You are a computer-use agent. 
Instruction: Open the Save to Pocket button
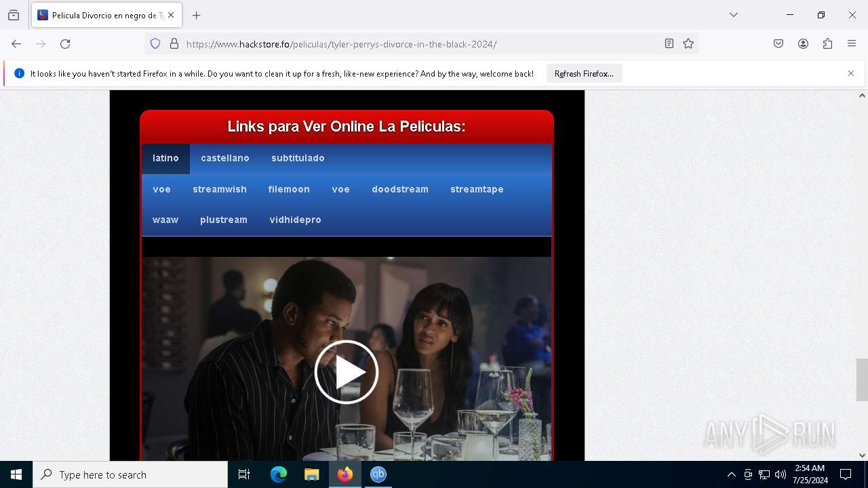tap(778, 44)
